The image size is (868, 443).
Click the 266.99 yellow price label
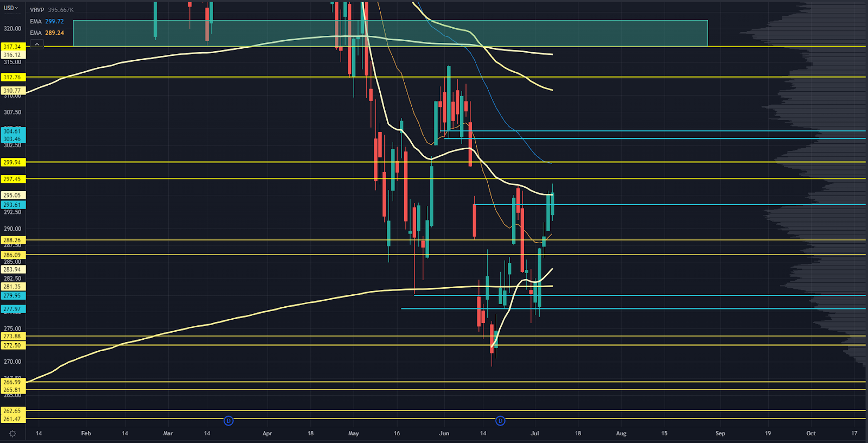pyautogui.click(x=12, y=382)
